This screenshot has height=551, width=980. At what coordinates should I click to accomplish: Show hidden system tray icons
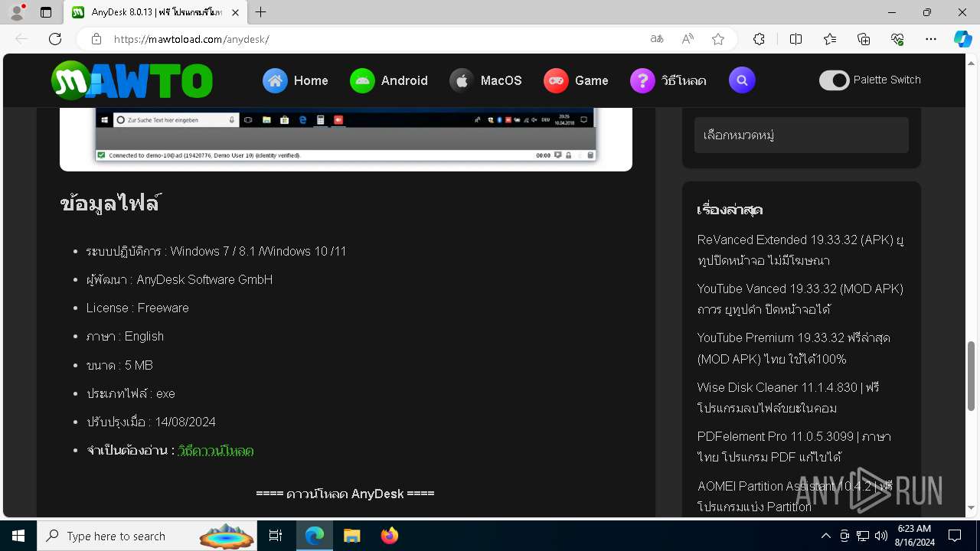tap(825, 536)
